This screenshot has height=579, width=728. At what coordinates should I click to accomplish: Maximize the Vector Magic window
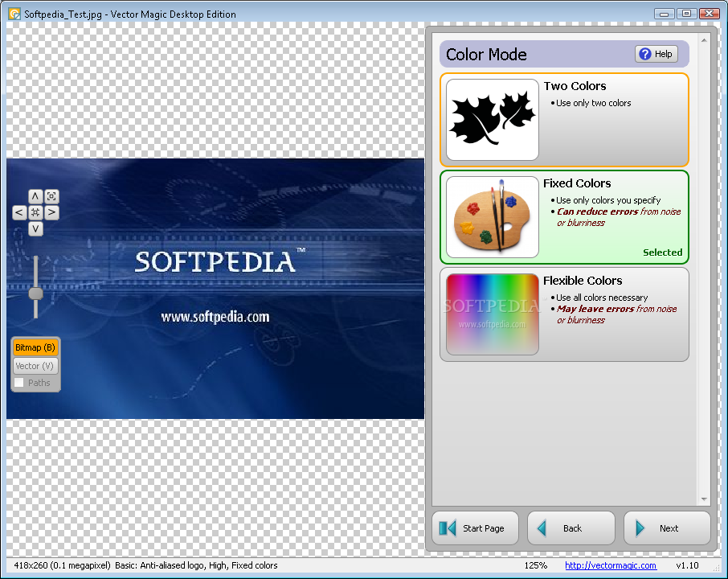(x=687, y=14)
